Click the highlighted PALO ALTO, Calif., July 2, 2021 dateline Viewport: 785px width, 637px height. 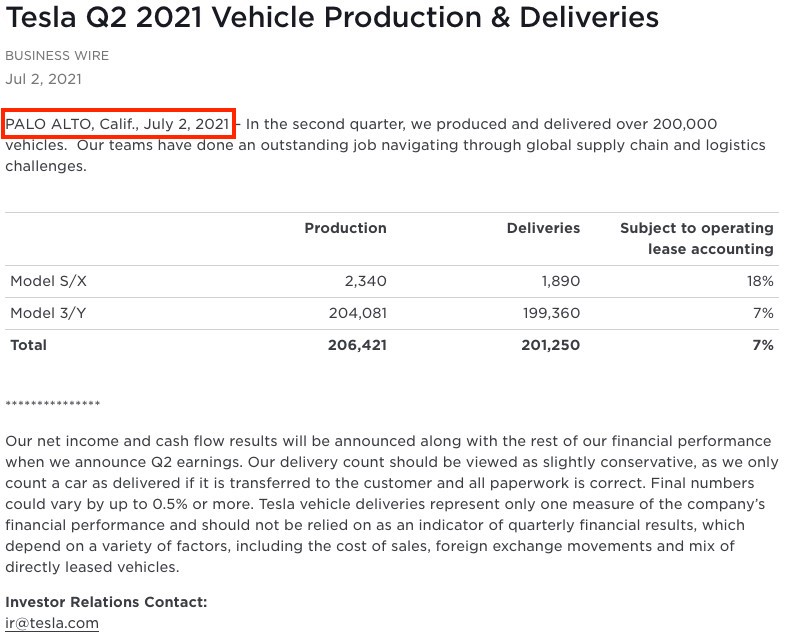point(118,124)
